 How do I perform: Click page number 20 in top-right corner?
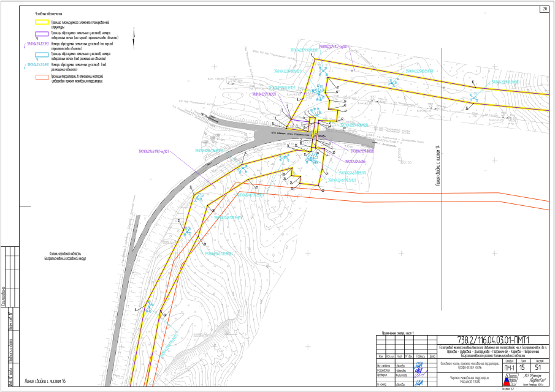point(544,8)
